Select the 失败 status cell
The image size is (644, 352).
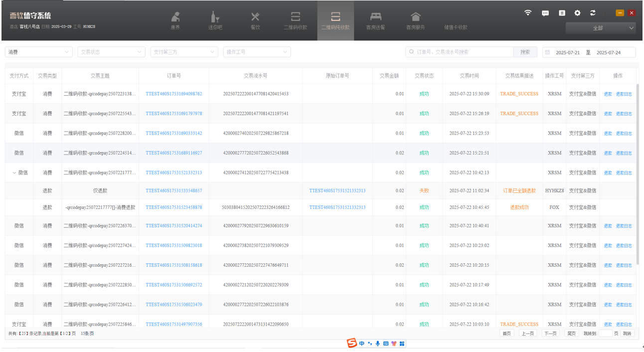click(424, 191)
